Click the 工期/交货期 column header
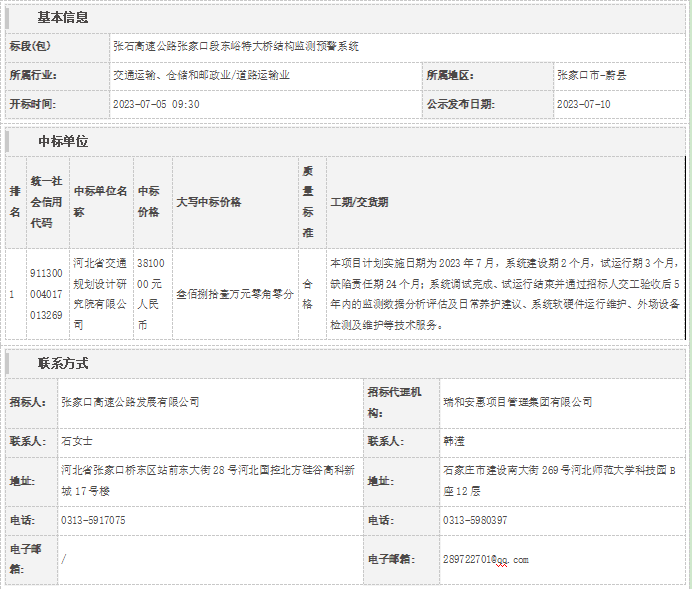 click(x=359, y=202)
